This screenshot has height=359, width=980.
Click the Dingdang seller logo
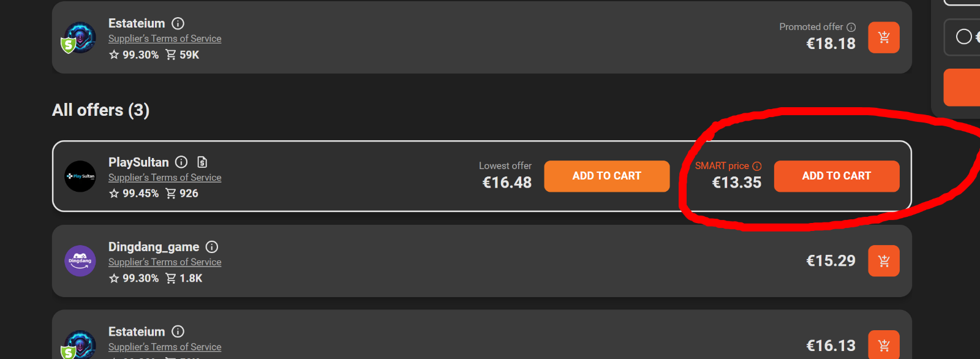coord(80,261)
